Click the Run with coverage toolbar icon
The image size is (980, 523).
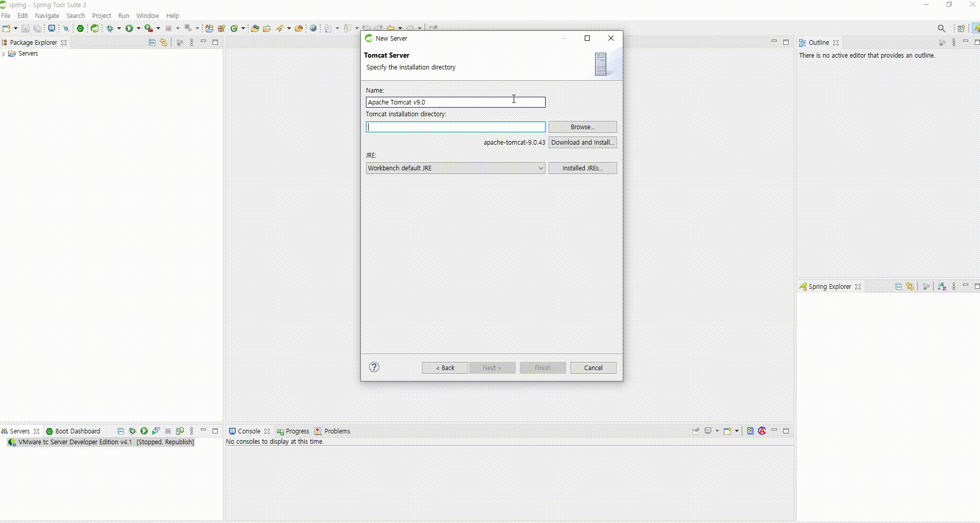click(148, 28)
